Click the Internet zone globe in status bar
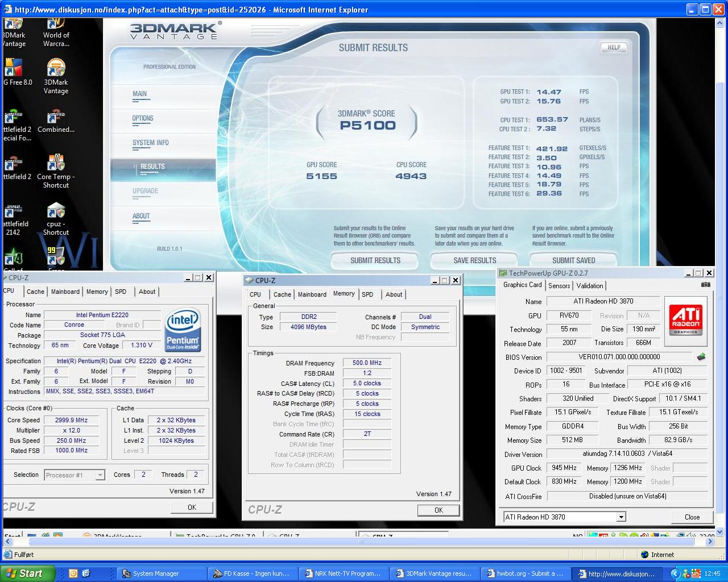 (x=644, y=555)
